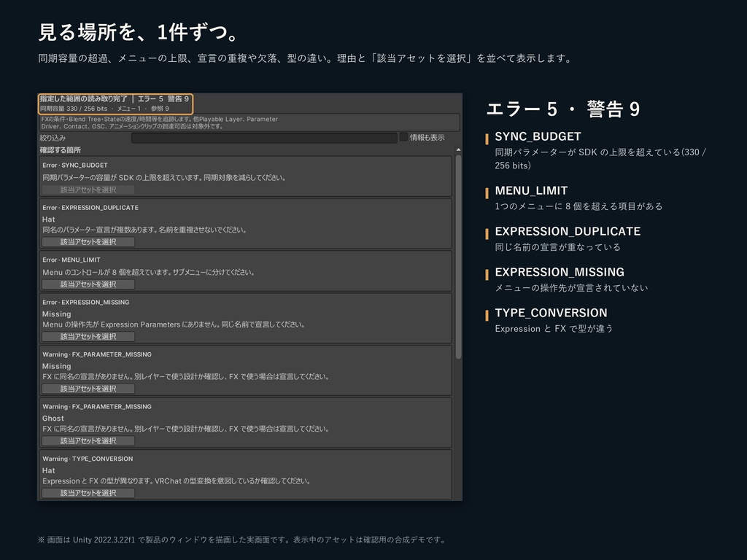Click 該当アセットを選択 under Error SYNC_BUDGET
This screenshot has height=560, width=747.
coord(88,190)
